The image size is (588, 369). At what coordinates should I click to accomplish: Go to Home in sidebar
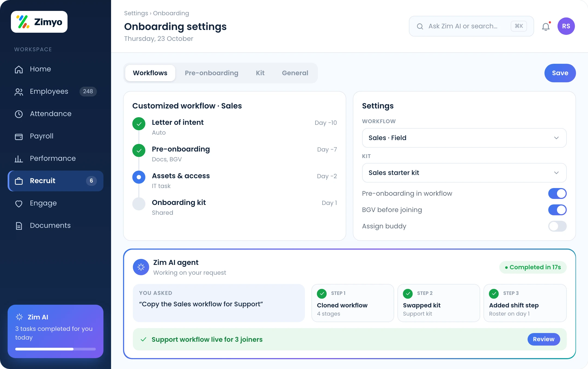(56, 69)
